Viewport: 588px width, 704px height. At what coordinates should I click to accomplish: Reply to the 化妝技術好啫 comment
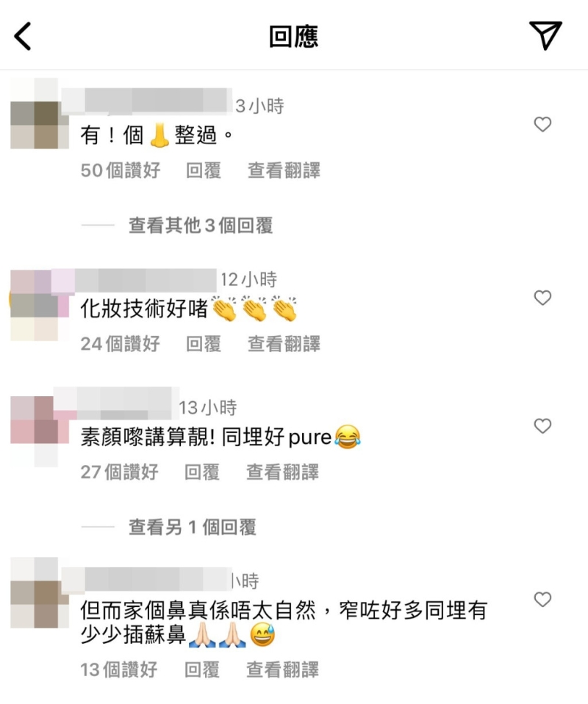(x=204, y=344)
